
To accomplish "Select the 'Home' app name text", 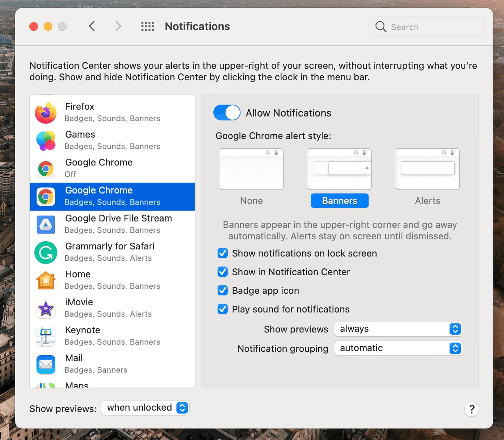I will point(78,274).
